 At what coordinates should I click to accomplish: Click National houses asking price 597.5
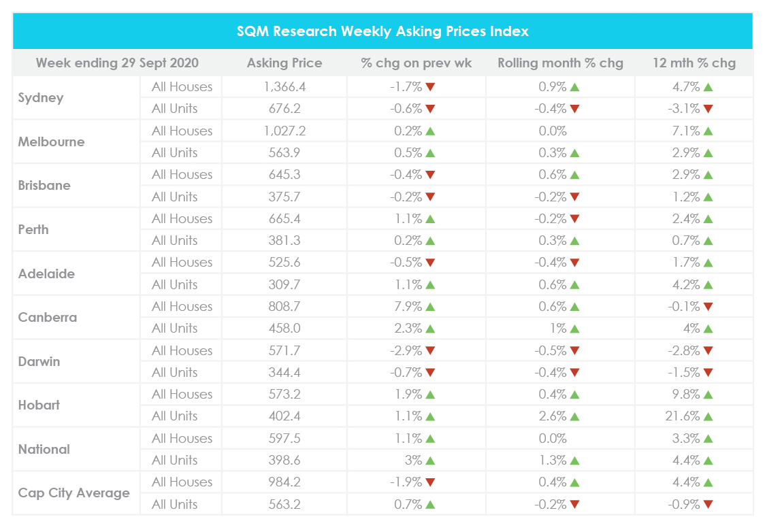coord(284,438)
